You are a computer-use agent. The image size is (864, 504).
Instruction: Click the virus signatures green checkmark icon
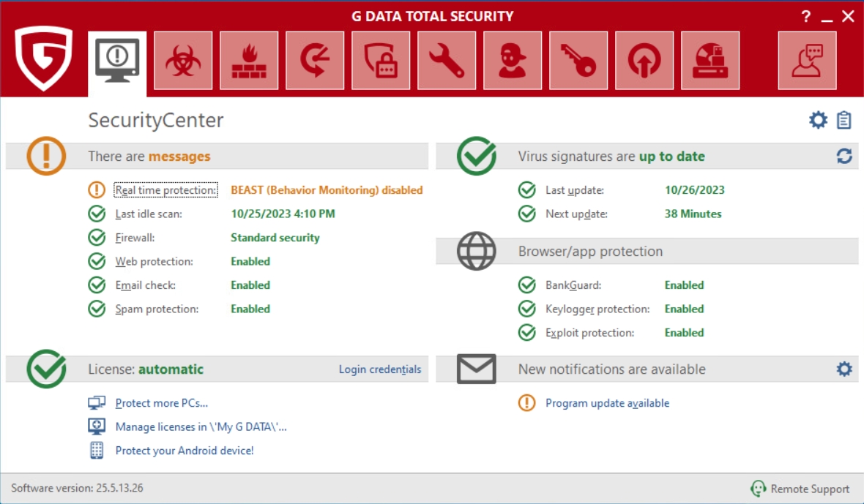[477, 156]
